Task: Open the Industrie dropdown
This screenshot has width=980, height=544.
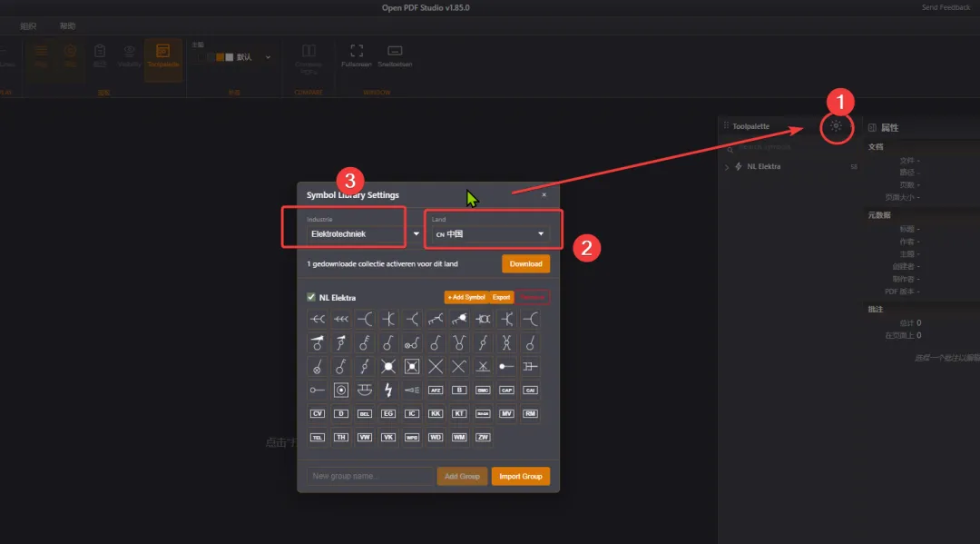Action: (x=362, y=234)
